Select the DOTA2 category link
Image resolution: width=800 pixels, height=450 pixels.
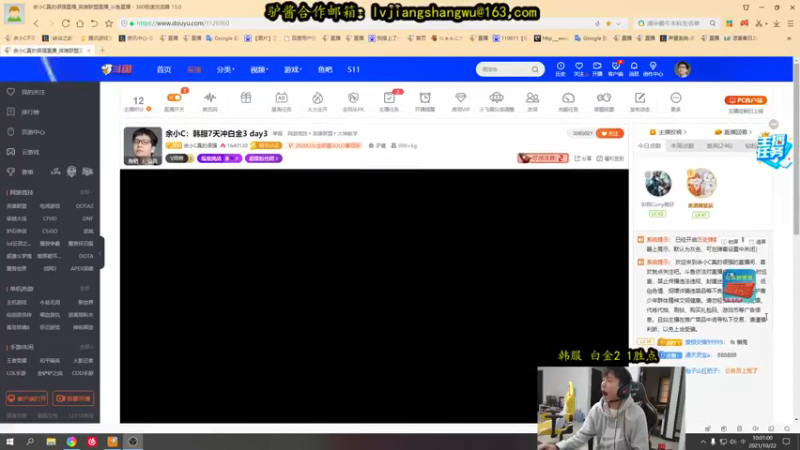pyautogui.click(x=85, y=206)
